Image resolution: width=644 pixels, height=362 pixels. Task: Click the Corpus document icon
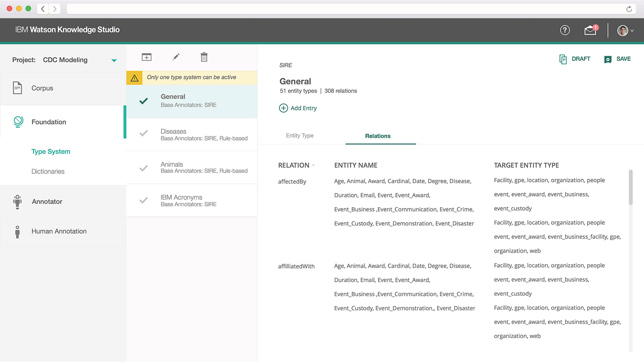(17, 88)
